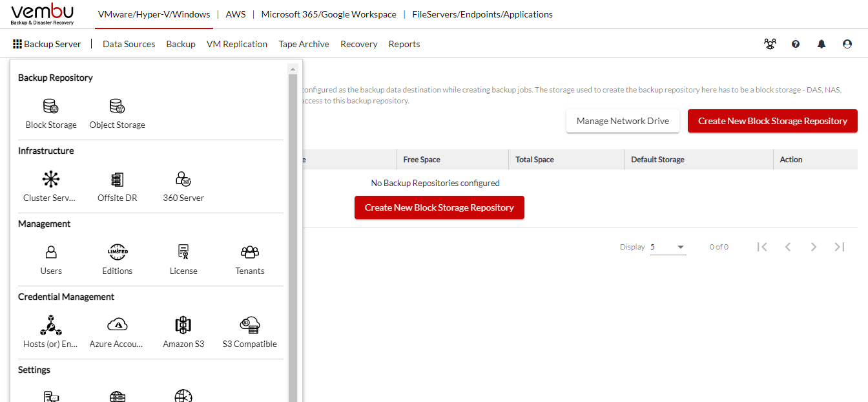Go to first page of results
The width and height of the screenshot is (868, 402).
[x=762, y=247]
